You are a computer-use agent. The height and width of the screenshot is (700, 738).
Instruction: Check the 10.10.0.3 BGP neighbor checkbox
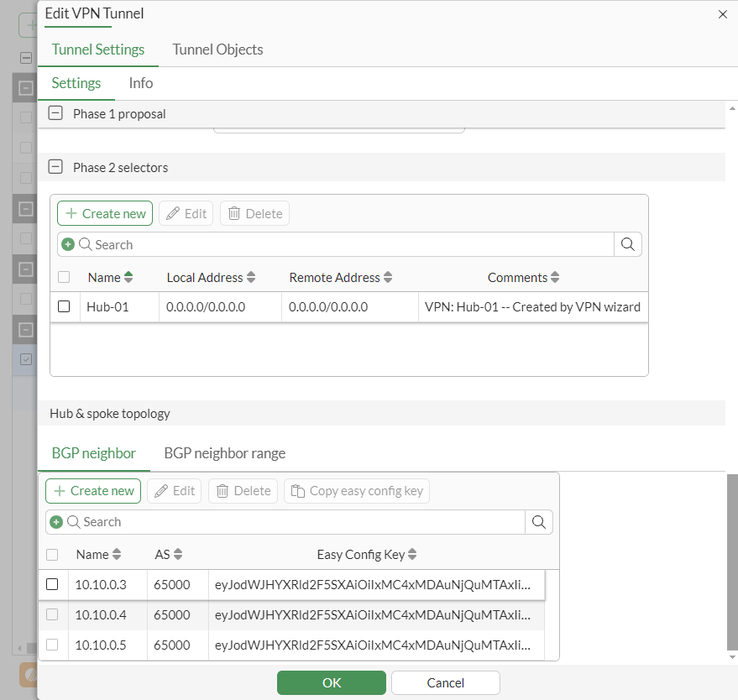point(52,584)
